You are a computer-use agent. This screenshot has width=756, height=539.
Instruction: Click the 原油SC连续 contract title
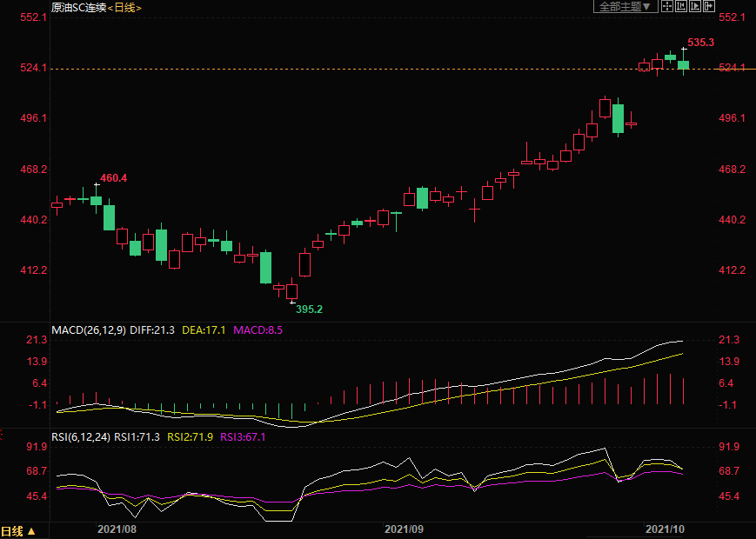[x=78, y=7]
